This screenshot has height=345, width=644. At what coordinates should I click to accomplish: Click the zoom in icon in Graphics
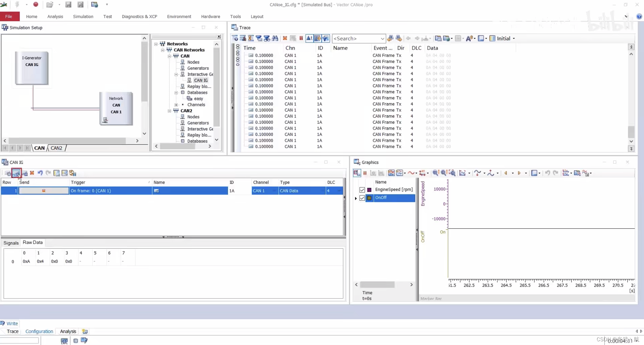(444, 173)
